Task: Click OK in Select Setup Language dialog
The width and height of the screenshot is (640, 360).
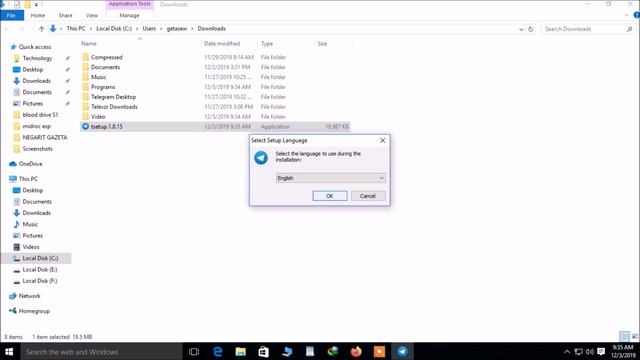Action: tap(330, 196)
